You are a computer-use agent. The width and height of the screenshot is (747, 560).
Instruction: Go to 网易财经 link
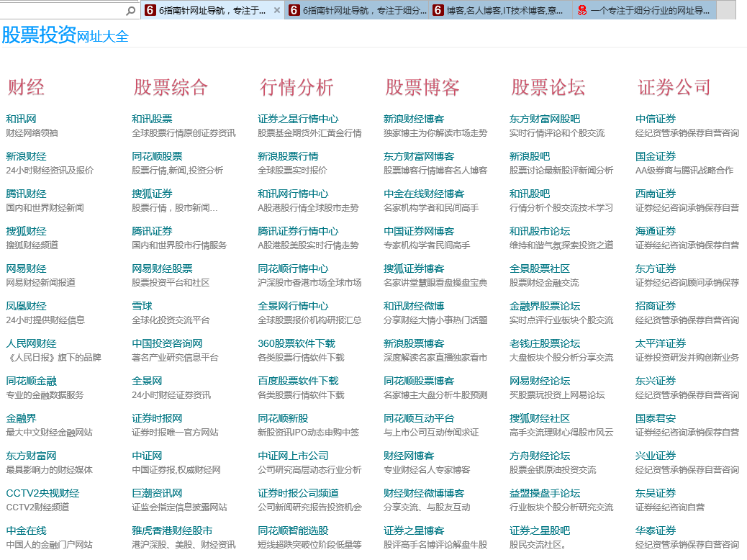point(26,268)
